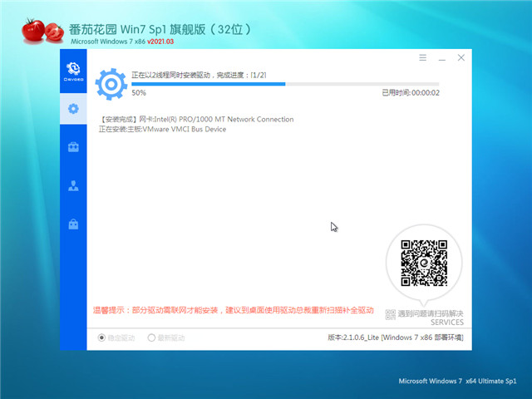Open the hamburger menu icon in title bar
Image resolution: width=532 pixels, height=399 pixels.
[422, 57]
